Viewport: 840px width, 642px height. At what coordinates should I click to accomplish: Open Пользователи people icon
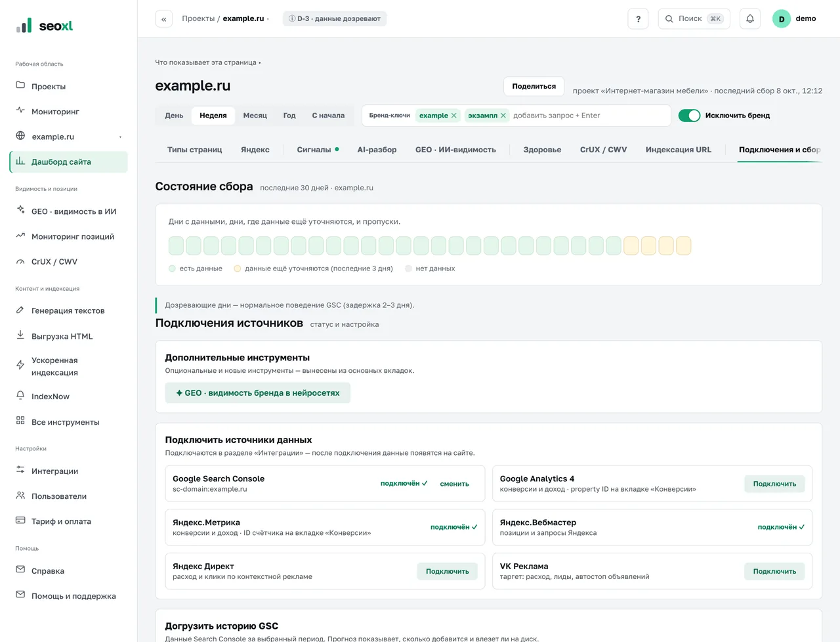20,496
